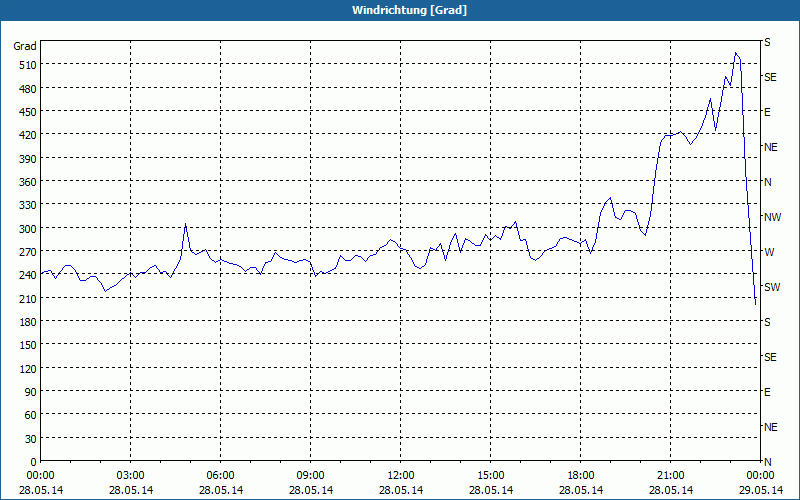The height and width of the screenshot is (500, 800).
Task: Pick the 120 degree label
Action: tap(28, 368)
